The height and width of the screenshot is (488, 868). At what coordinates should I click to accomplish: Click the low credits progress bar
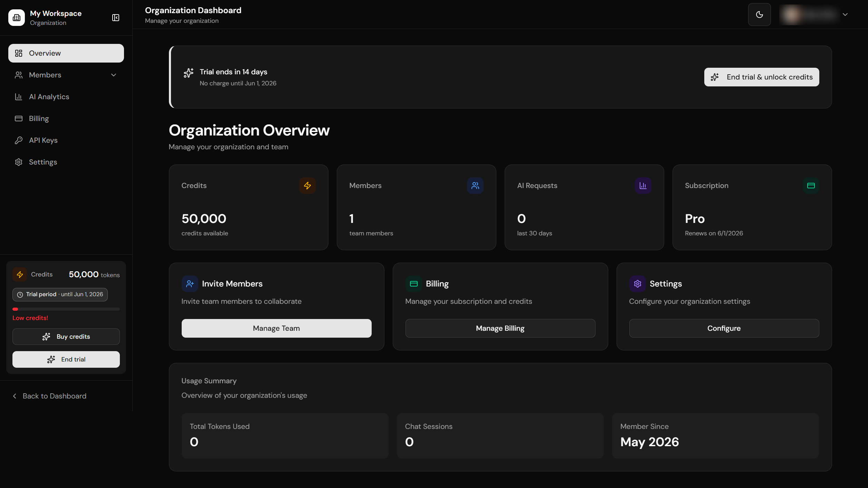(66, 309)
